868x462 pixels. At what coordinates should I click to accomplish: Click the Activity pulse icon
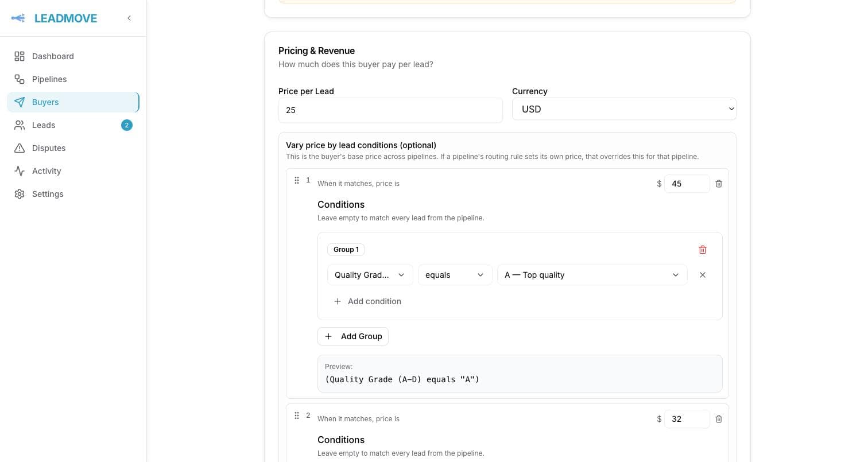tap(20, 171)
